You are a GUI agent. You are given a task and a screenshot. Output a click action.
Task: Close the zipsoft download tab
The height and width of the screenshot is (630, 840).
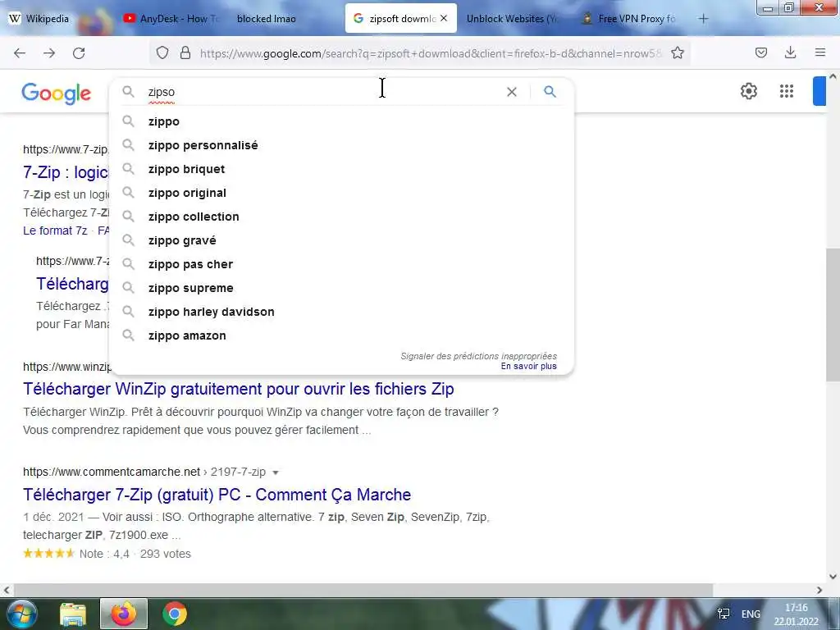(444, 18)
